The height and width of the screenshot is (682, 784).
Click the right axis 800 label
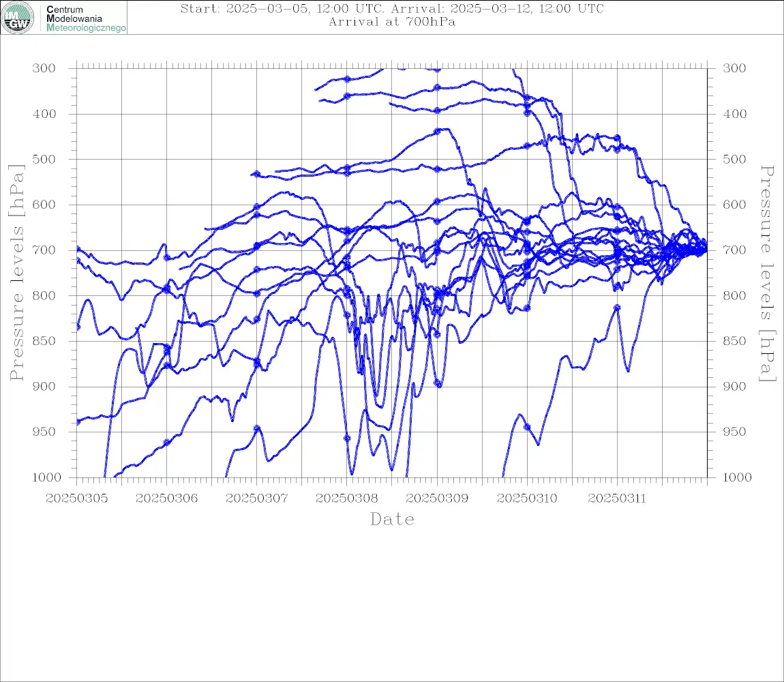point(734,296)
